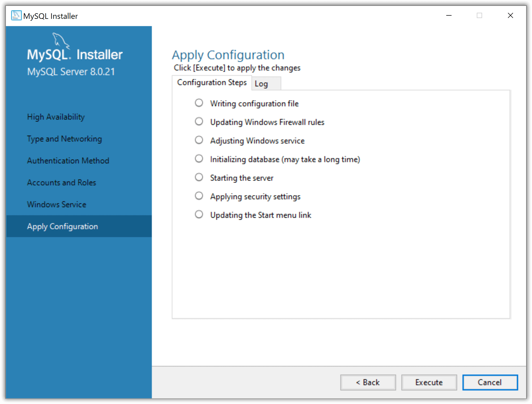Select Accounts and Roles sidebar step
This screenshot has width=532, height=404.
61,183
